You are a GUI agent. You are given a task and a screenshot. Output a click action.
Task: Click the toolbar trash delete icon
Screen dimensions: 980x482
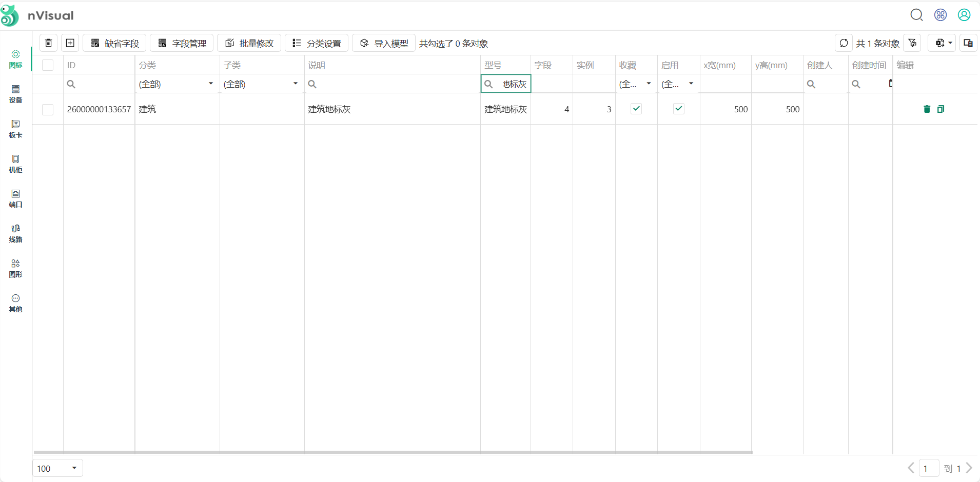coord(48,43)
